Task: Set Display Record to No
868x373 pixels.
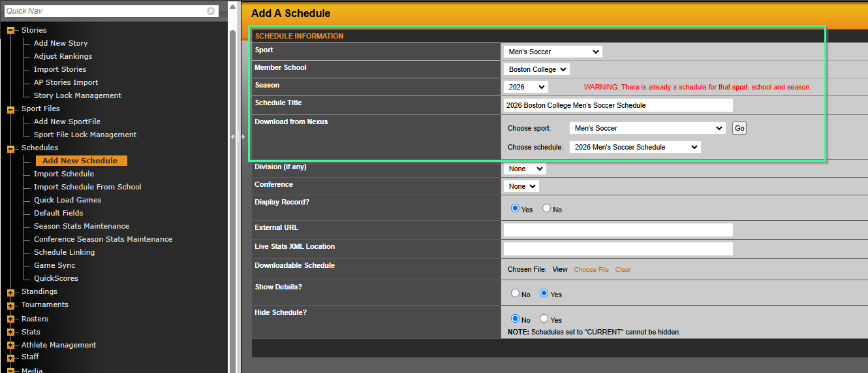Action: pos(546,208)
